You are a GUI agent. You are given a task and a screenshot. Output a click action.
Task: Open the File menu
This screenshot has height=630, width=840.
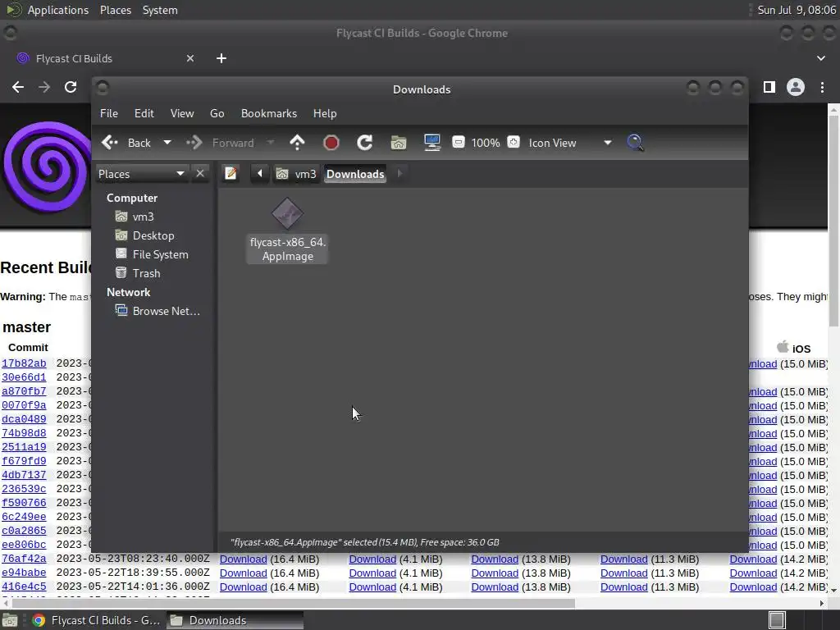[x=109, y=113]
